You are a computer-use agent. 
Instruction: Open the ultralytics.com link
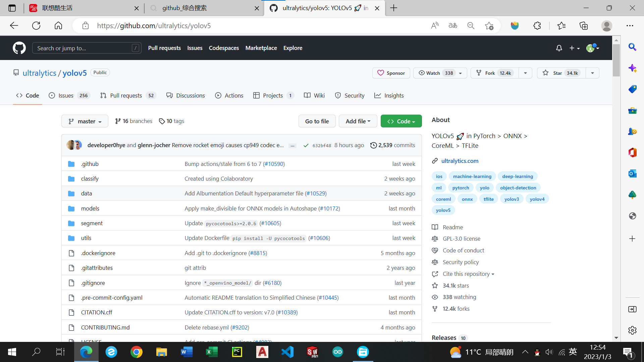coord(460,161)
